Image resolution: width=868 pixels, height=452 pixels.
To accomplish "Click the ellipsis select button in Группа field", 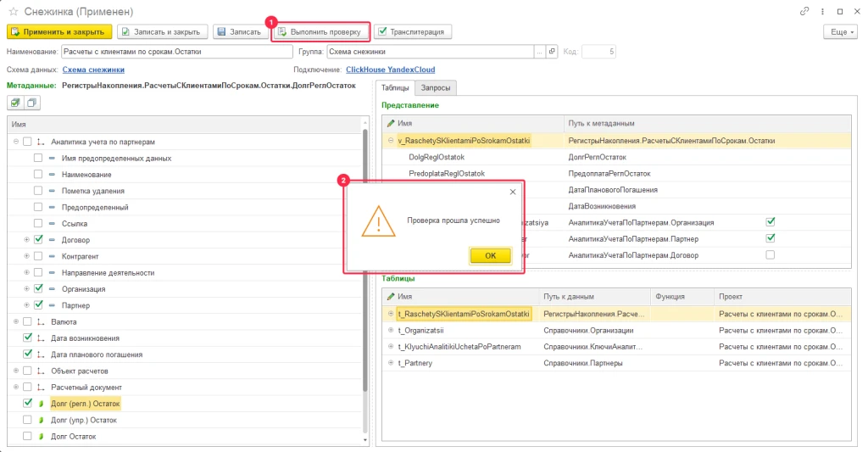I will (x=539, y=52).
